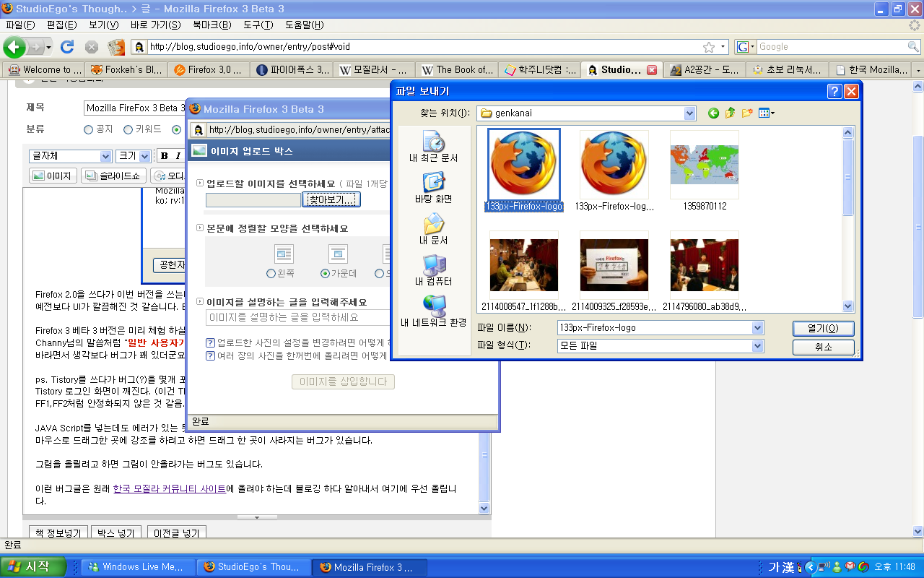This screenshot has width=924, height=578.
Task: Toggle bold formatting in the editor
Action: 164,156
